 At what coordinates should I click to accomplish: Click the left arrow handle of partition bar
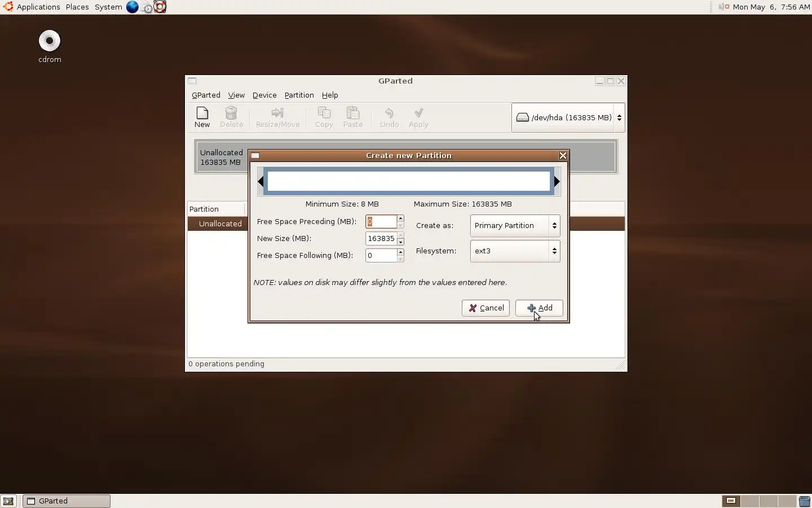click(261, 181)
